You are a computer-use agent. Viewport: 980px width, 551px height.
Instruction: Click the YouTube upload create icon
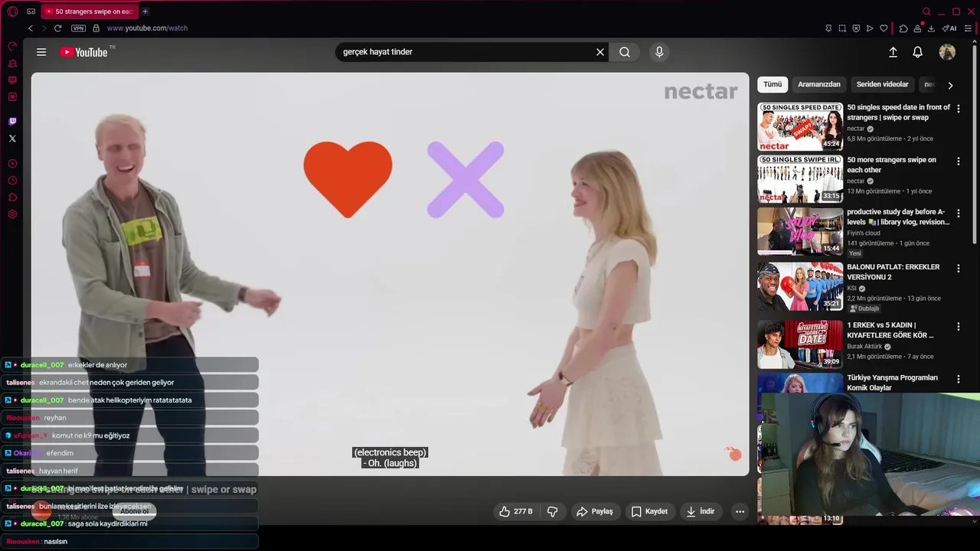click(893, 52)
